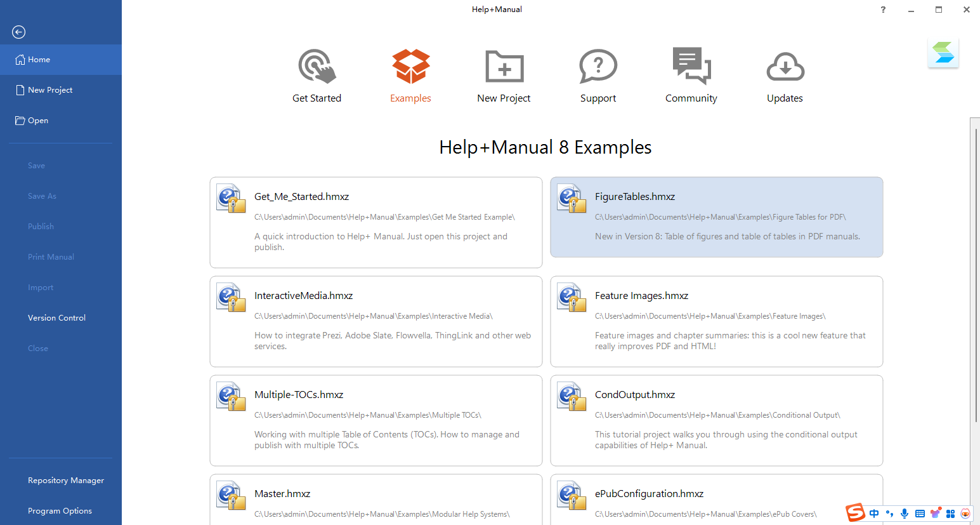
Task: Open the Get Started icon
Action: point(317,66)
